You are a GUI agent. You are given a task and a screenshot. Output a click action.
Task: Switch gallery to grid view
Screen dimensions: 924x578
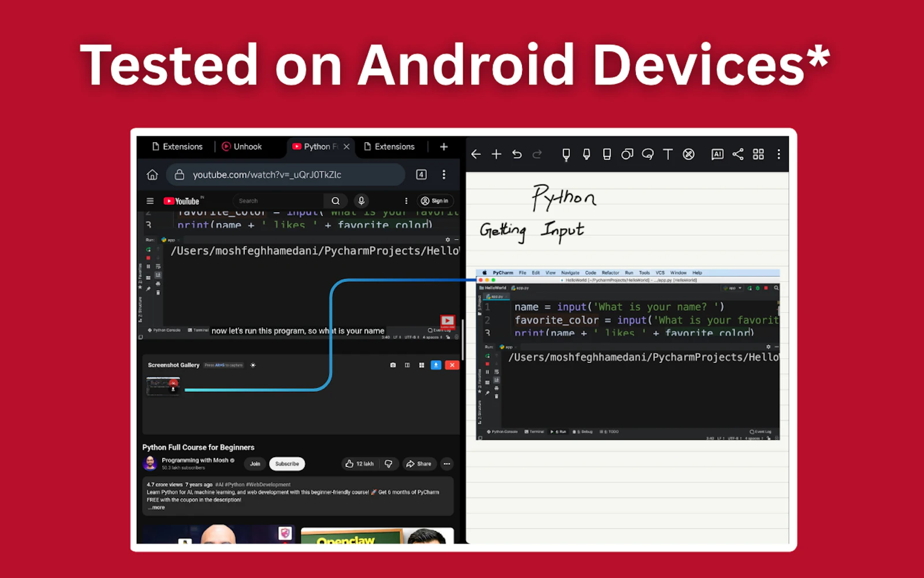(422, 365)
